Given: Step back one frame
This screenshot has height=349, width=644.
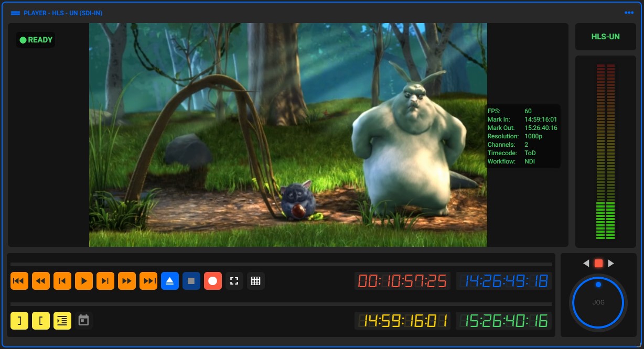Looking at the screenshot, I should tap(62, 281).
